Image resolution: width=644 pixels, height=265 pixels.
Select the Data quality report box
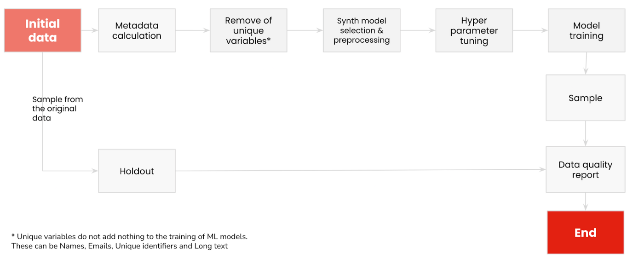tap(586, 170)
